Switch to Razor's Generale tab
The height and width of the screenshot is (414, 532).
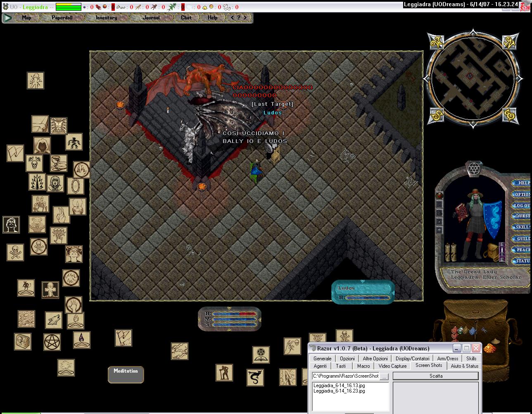coord(322,359)
